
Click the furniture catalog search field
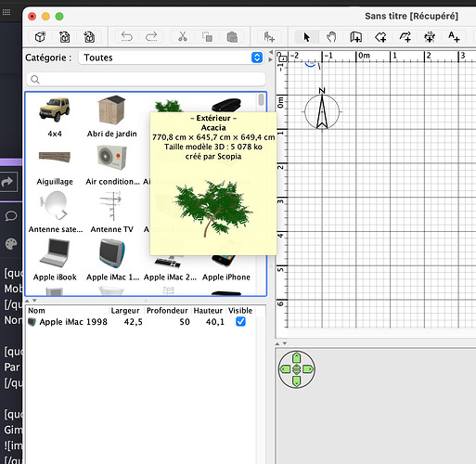click(146, 80)
